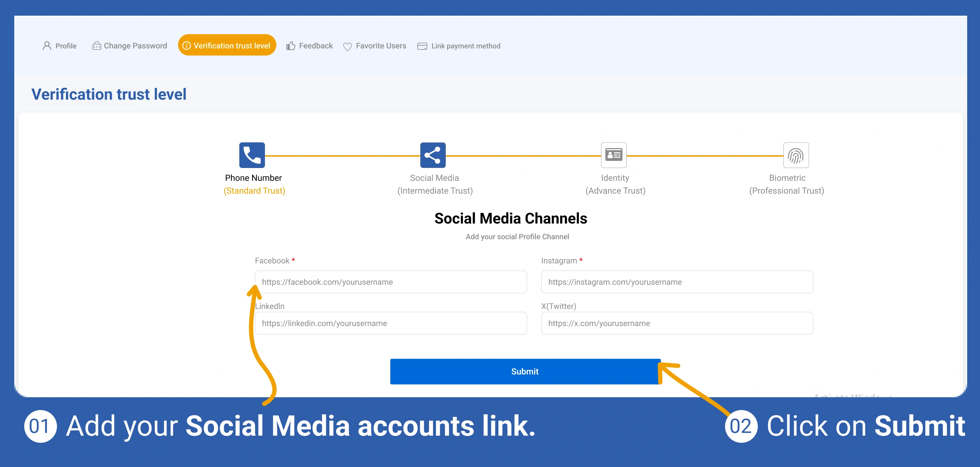Click the orange (Standard Trust) label
980x467 pixels.
(254, 190)
